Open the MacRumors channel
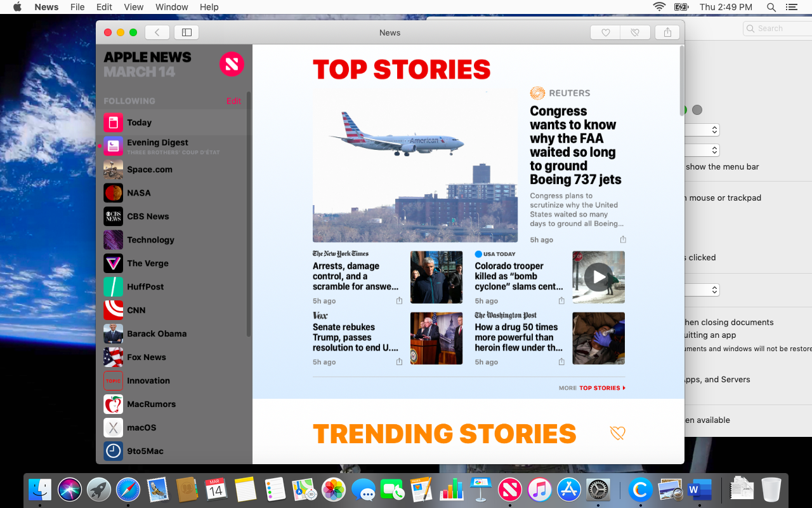Screen dimensions: 812x508 [x=174, y=404]
